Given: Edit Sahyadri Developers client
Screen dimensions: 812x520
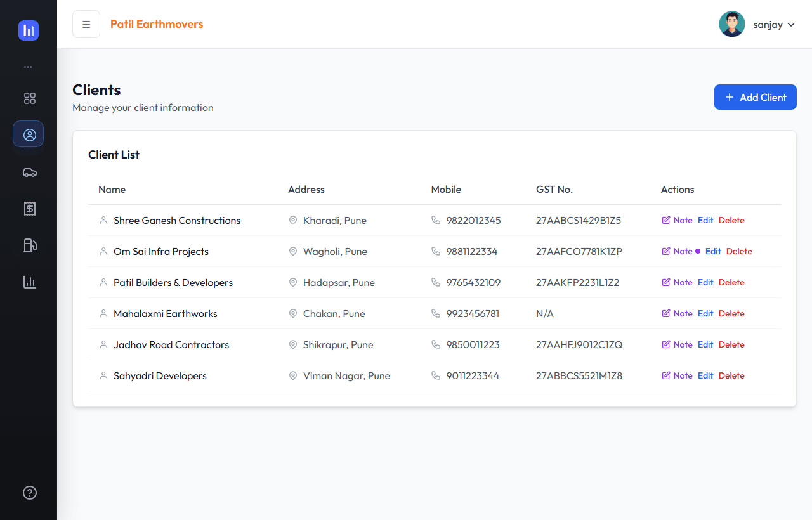Looking at the screenshot, I should tap(705, 375).
